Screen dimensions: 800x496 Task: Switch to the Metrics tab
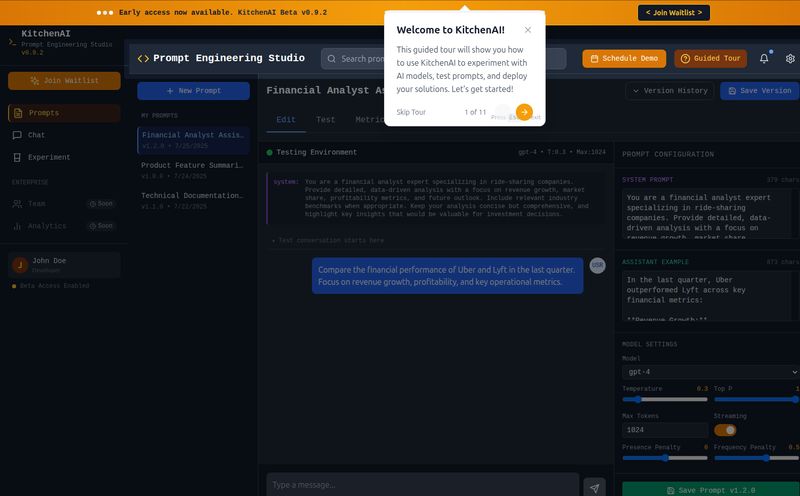click(369, 120)
